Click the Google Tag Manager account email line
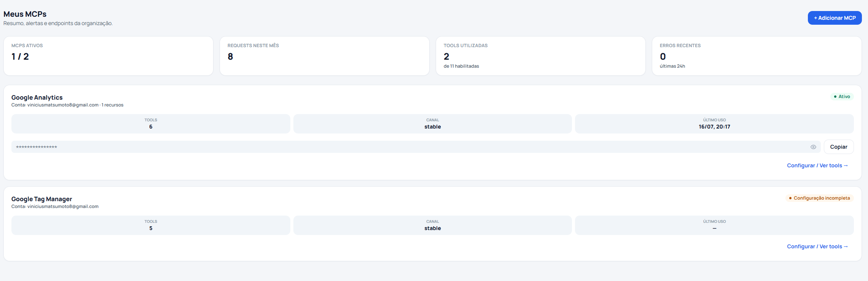Screen dimensions: 868x281 click(x=55, y=206)
